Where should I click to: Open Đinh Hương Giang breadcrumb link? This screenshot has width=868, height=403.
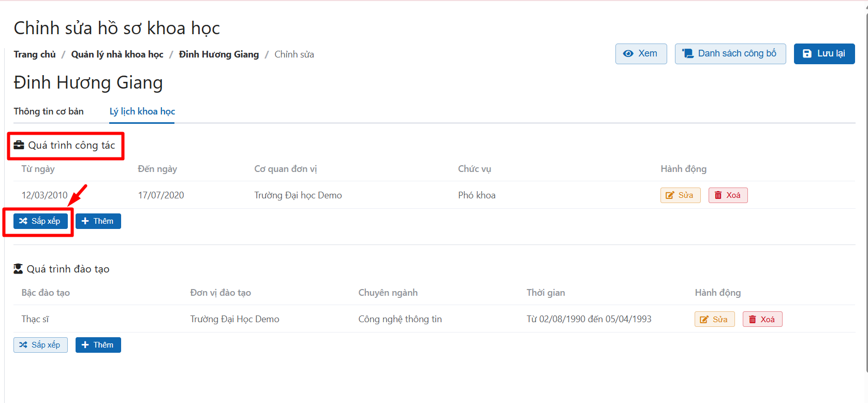[x=218, y=54]
